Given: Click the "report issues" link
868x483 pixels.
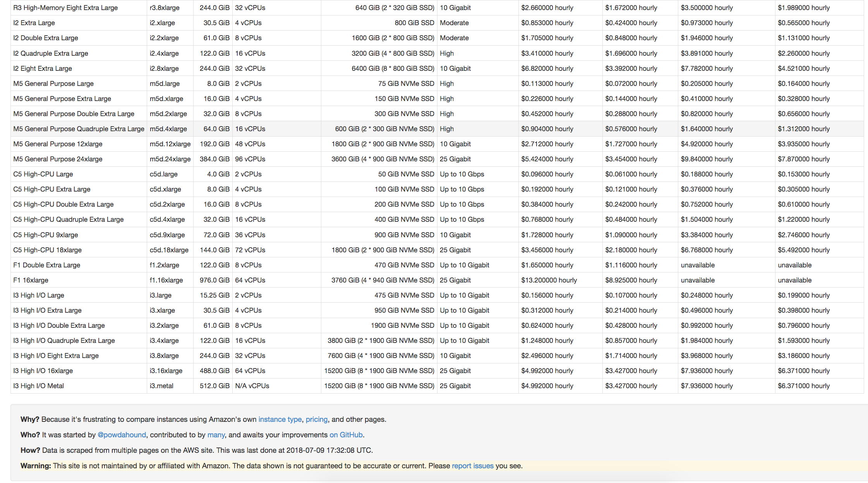Looking at the screenshot, I should pos(472,466).
